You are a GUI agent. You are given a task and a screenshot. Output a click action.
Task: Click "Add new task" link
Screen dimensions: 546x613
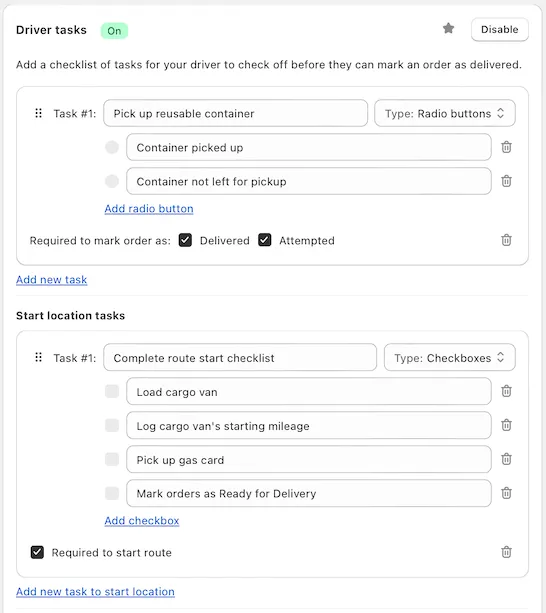click(x=52, y=280)
